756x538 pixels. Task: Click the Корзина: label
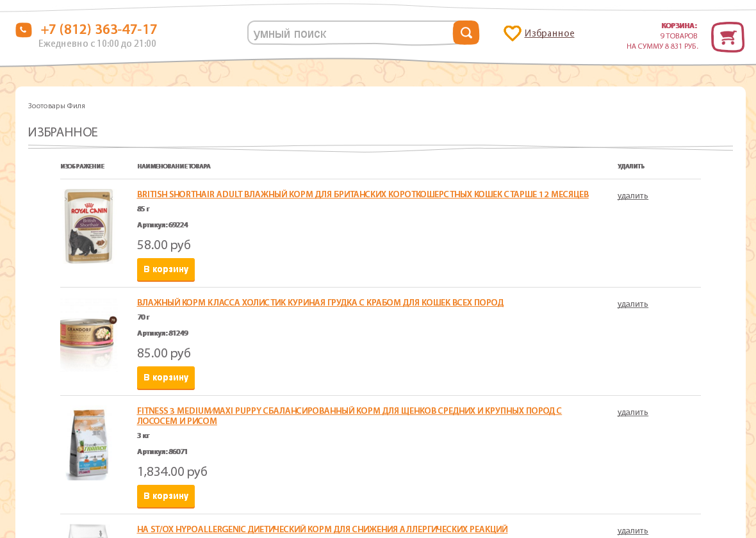click(679, 26)
